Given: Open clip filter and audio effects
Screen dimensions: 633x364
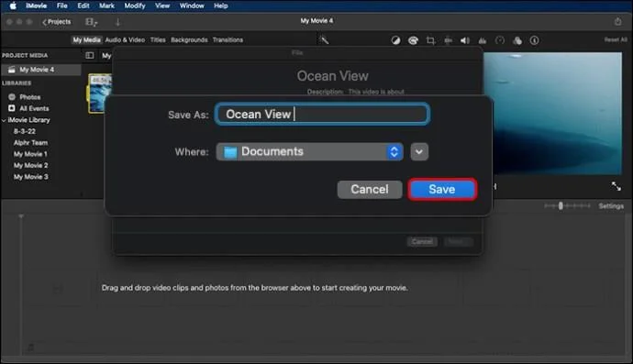Looking at the screenshot, I should point(517,40).
